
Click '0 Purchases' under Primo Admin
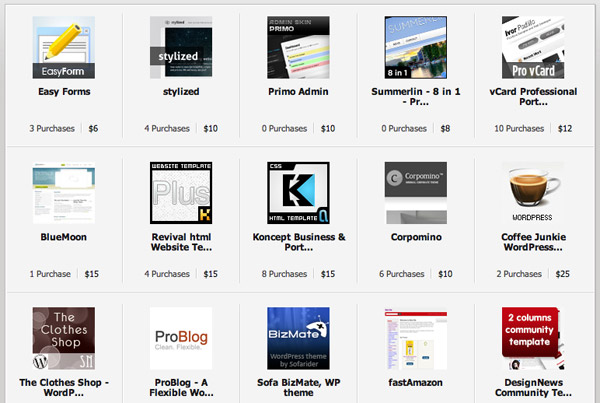[x=284, y=129]
